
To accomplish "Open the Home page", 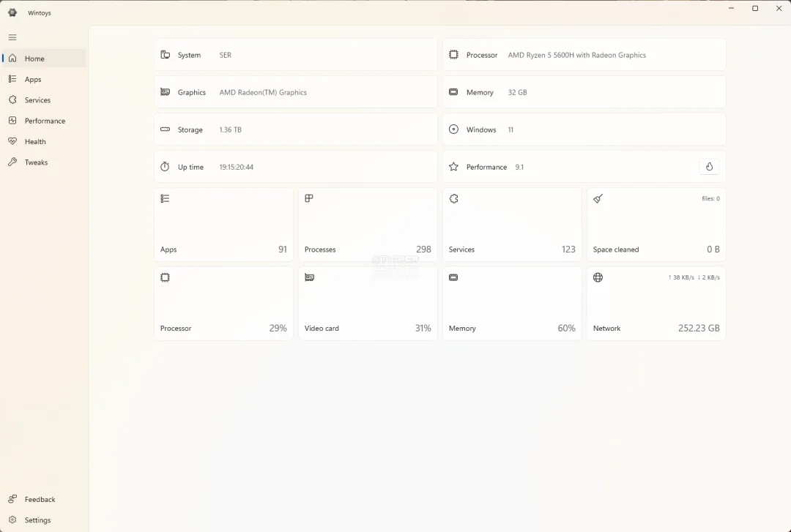I will 44,59.
